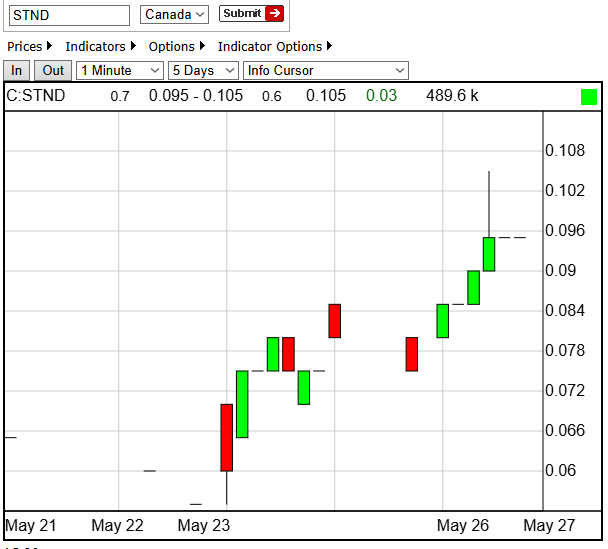Screen dimensions: 608x549
Task: Click the May 27 date label
Action: (x=549, y=526)
